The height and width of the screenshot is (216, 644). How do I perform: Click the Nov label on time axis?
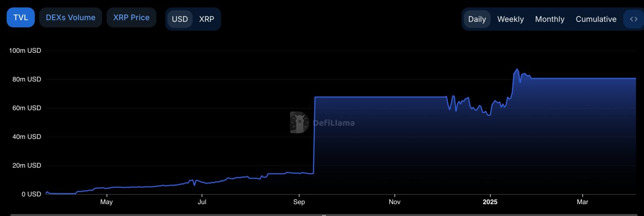coord(395,202)
